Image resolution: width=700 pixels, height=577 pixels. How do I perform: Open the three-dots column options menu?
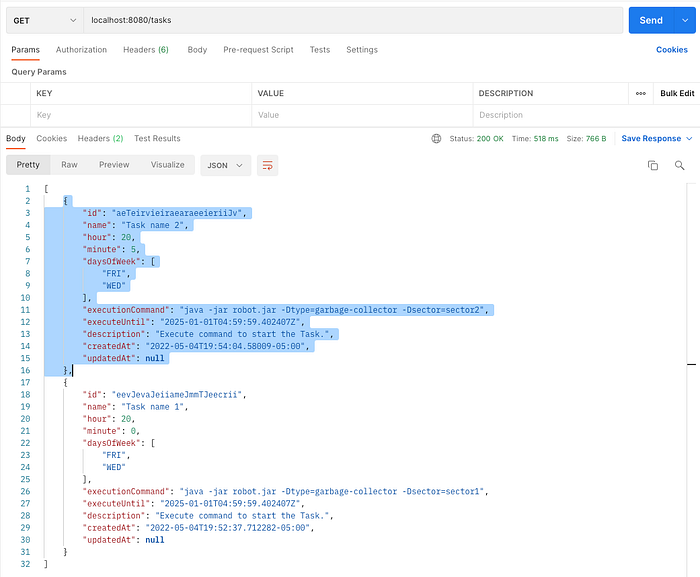click(x=641, y=93)
